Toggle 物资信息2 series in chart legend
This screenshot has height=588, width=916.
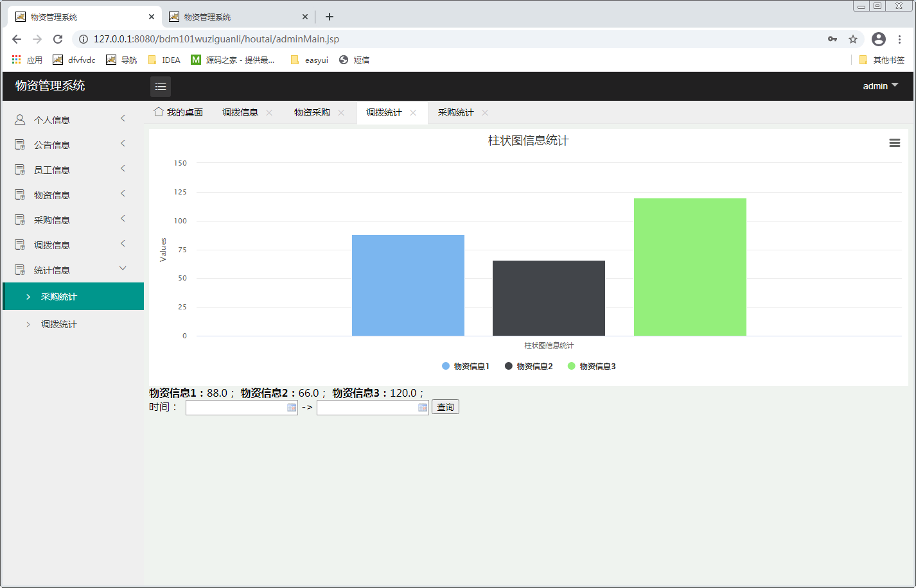coord(529,366)
